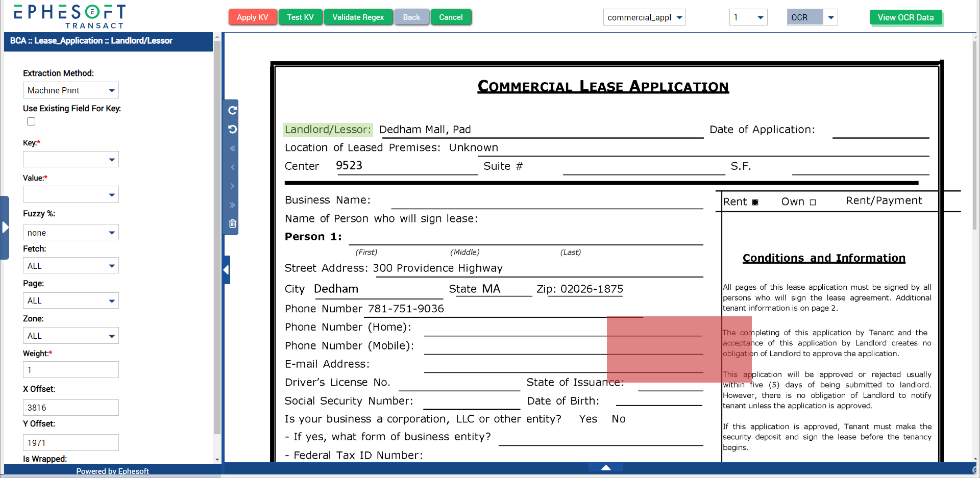The width and height of the screenshot is (980, 478).
Task: Click the BCA Lease_Application Landlord/Lessor breadcrumb header
Action: tap(108, 41)
